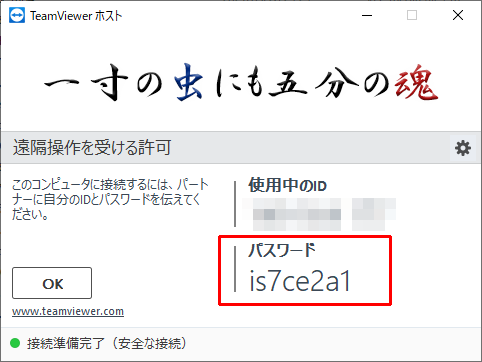Open settings with the gear icon
482x362 pixels.
[x=463, y=148]
